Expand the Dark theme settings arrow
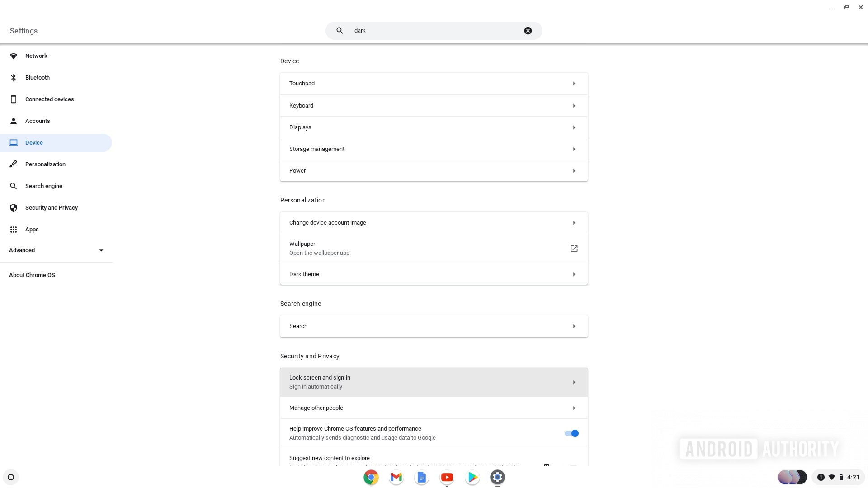This screenshot has height=488, width=868. tap(574, 273)
